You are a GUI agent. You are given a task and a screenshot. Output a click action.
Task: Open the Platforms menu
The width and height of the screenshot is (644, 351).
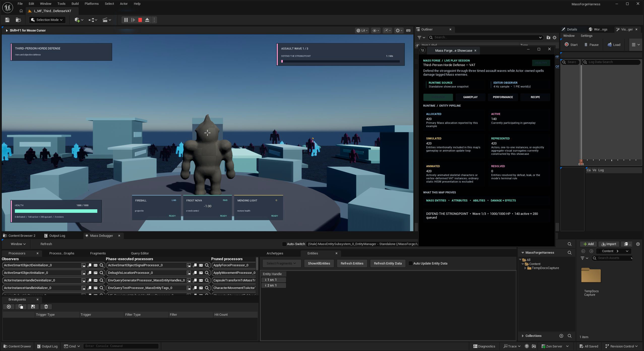click(91, 4)
